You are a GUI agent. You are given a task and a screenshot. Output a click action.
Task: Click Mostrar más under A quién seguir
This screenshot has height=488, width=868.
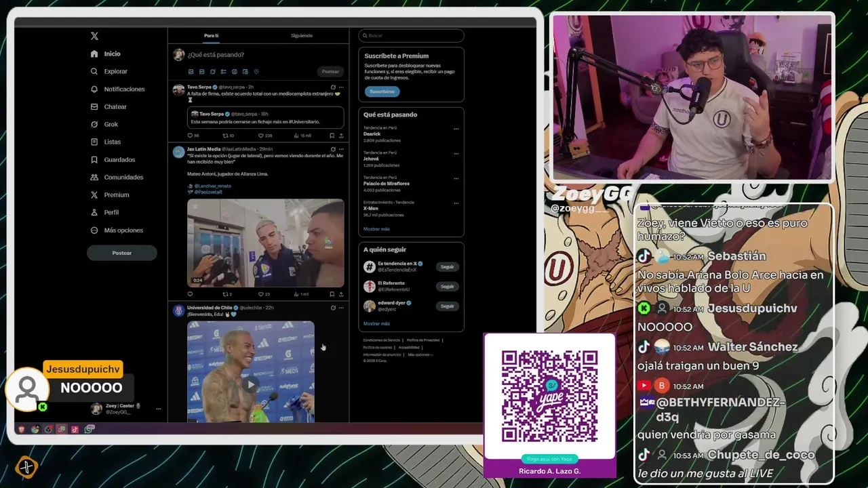(376, 323)
